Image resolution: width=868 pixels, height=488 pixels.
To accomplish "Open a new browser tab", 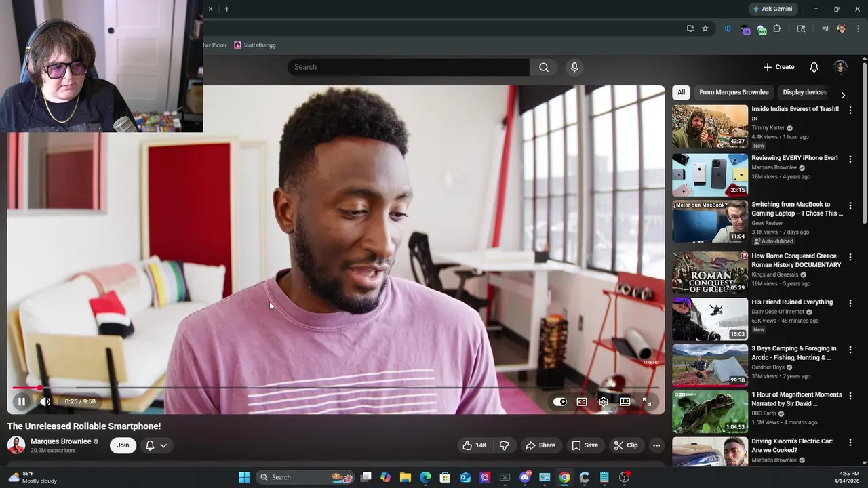I will tap(226, 9).
